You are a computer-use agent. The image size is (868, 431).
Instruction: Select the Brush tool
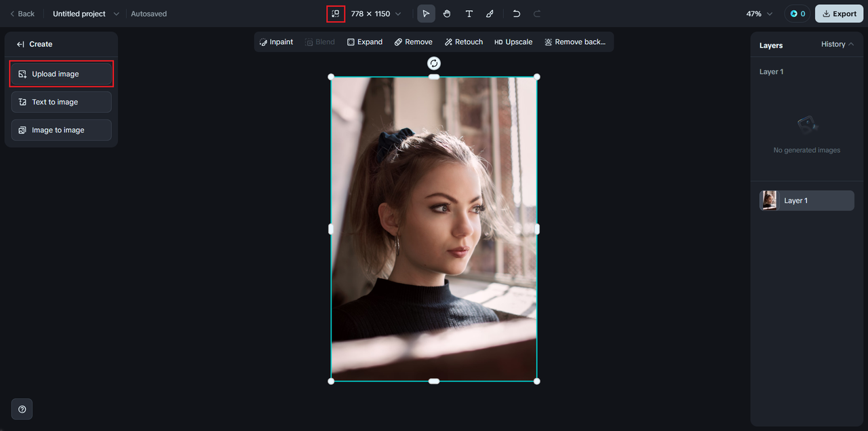coord(490,14)
